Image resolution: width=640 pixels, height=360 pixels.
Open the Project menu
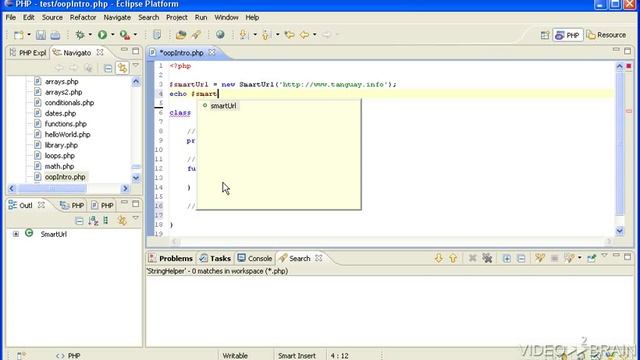point(177,18)
